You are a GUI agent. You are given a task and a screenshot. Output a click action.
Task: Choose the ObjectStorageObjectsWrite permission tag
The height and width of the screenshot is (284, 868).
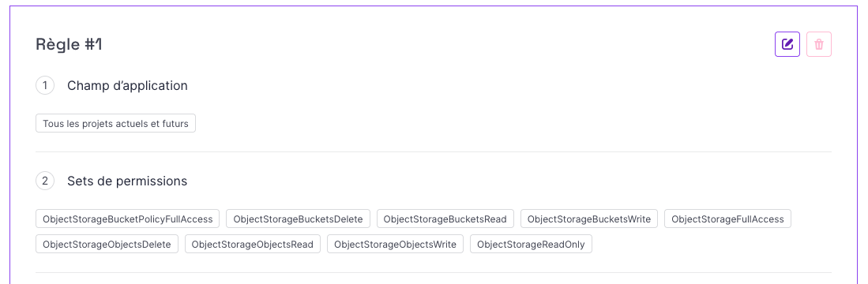395,245
